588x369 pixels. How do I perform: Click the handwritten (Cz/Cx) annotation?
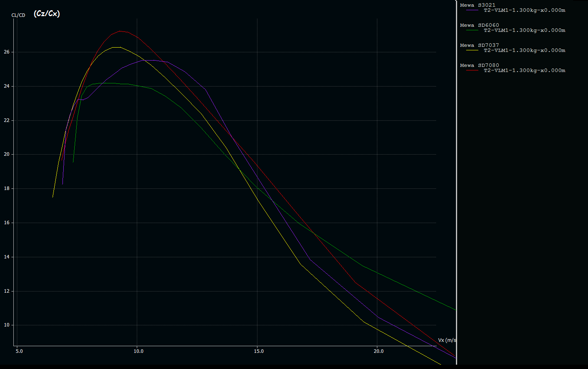[47, 14]
